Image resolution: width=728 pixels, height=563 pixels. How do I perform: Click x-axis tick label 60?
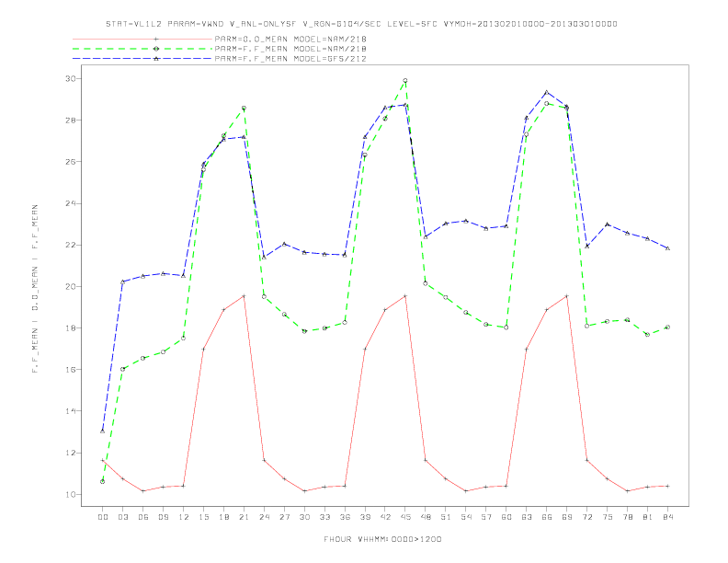(506, 517)
